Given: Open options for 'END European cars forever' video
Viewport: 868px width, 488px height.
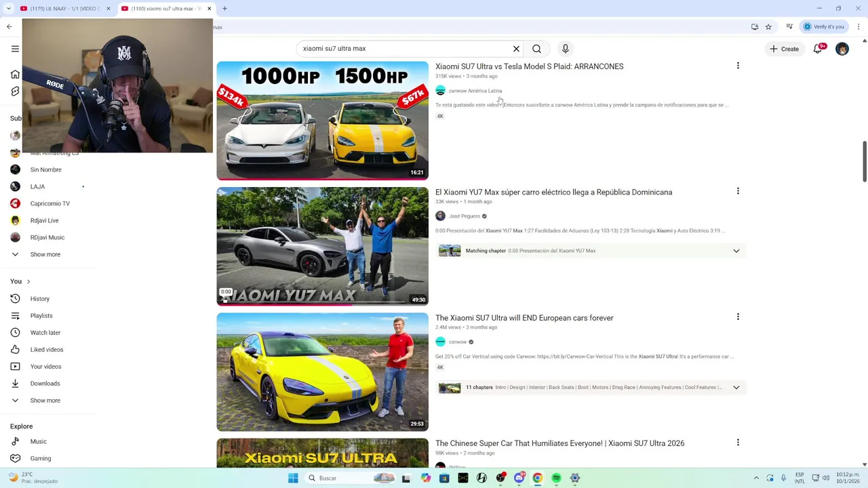Looking at the screenshot, I should (x=738, y=317).
